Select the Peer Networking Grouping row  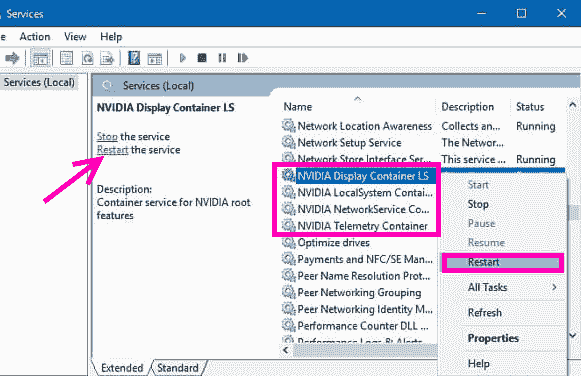359,293
